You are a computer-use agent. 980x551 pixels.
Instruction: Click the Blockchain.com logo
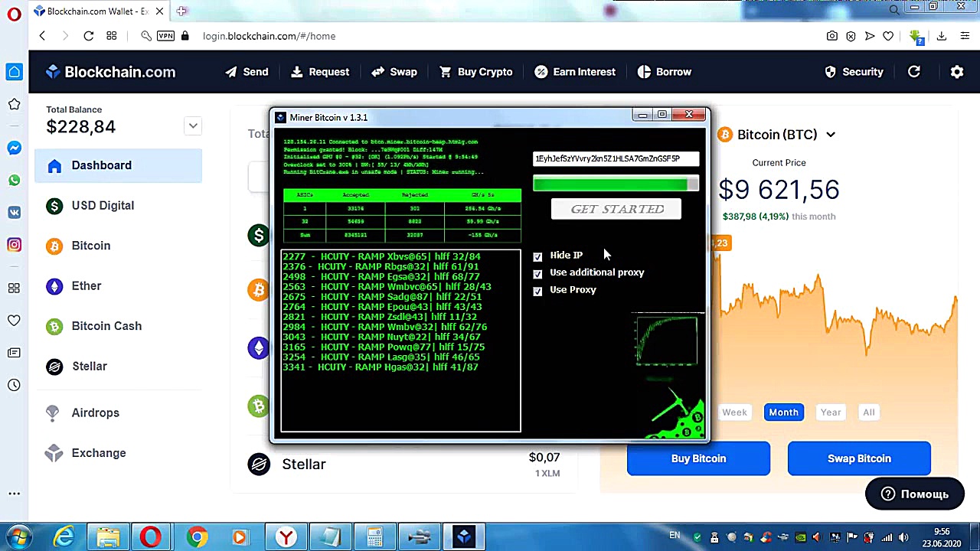tap(111, 72)
